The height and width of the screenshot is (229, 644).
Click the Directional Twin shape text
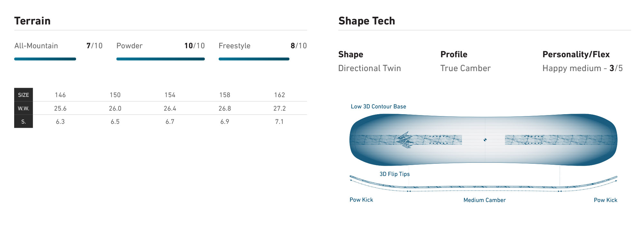coord(369,68)
